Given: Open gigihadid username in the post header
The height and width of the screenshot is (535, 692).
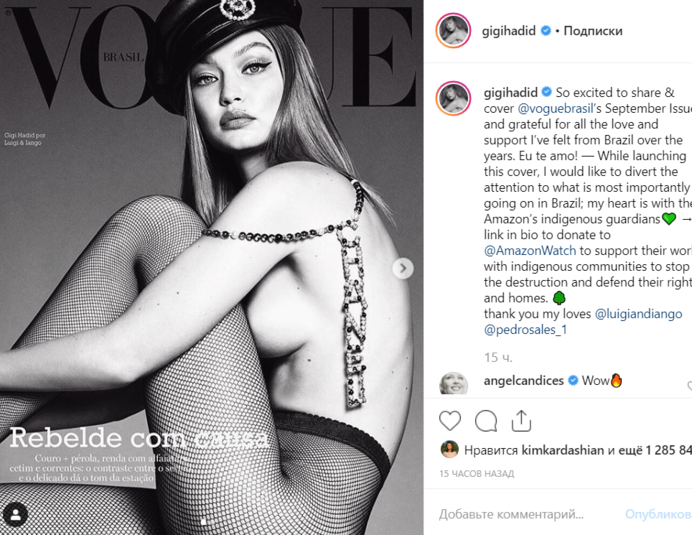Looking at the screenshot, I should 508,31.
